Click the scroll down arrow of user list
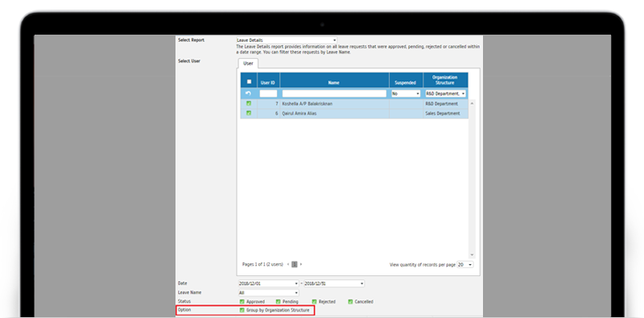The image size is (644, 318). click(472, 255)
